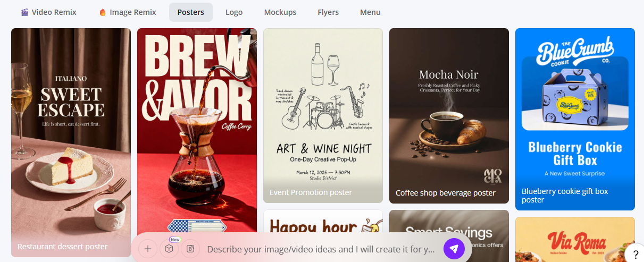Click the 'Coffee shop beverage poster' caption
Screen dimensions: 644x262
pos(446,193)
